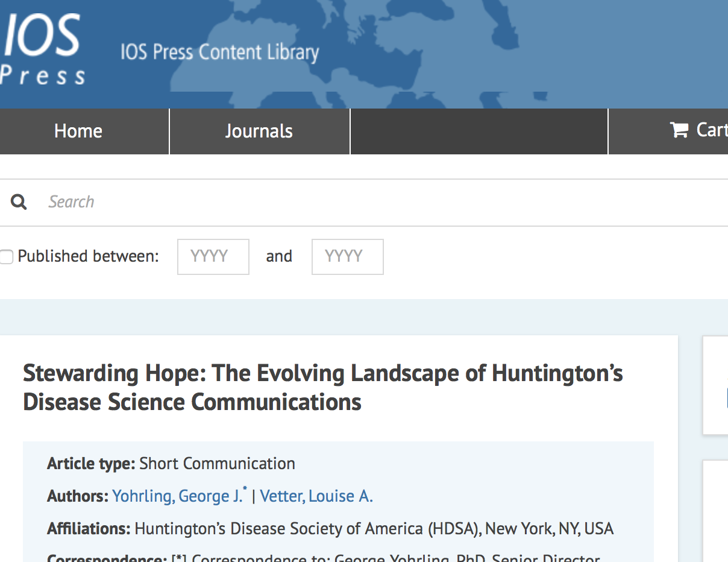Focus the second YYYY year input
This screenshot has height=562, width=728.
(347, 256)
